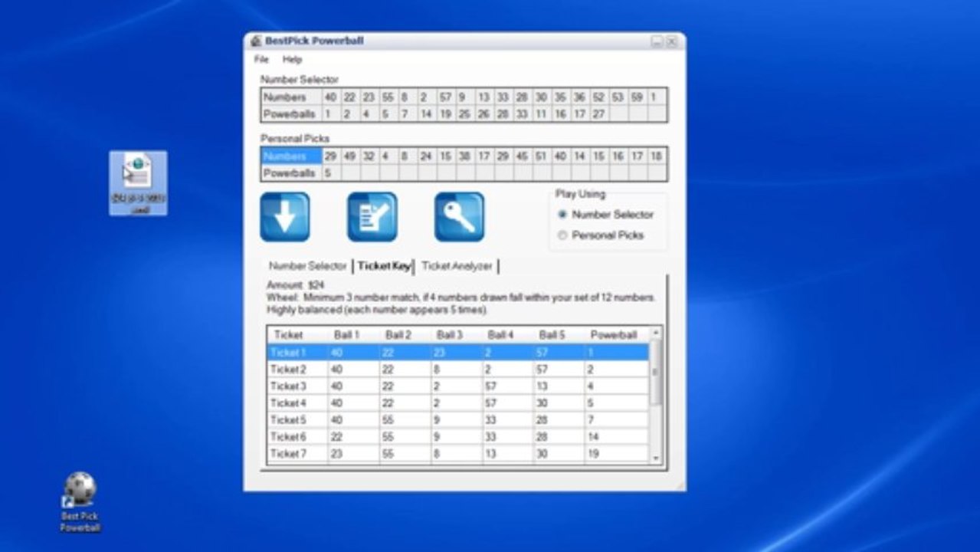Click number 36 in Number Selector Numbers row
980x552 pixels.
(579, 97)
